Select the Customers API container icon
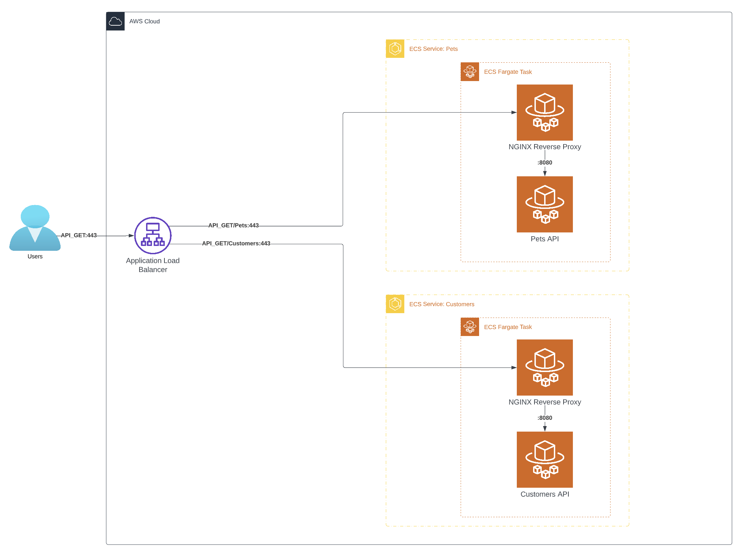Screen dimensions: 756x557 [544, 459]
